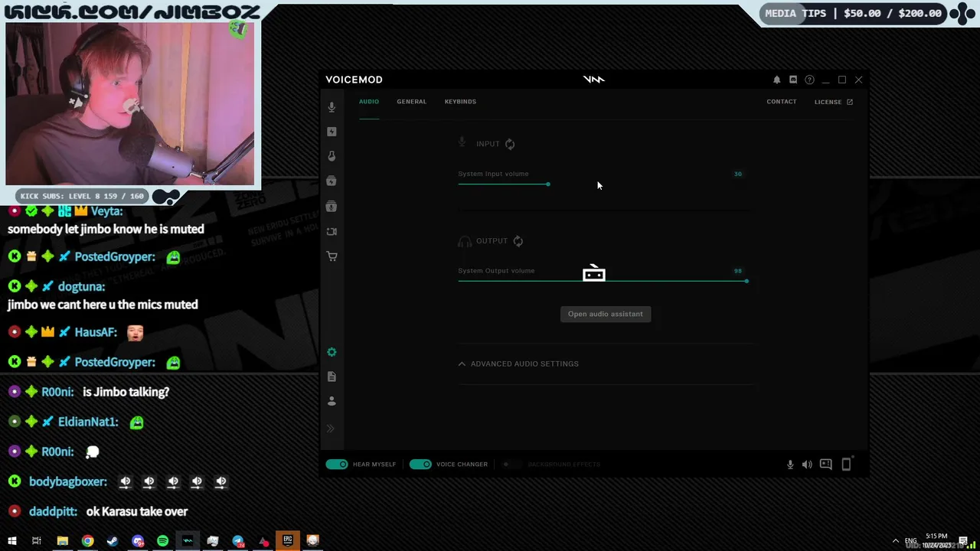Click chat message "is Jimbo talking?"

[x=126, y=392]
